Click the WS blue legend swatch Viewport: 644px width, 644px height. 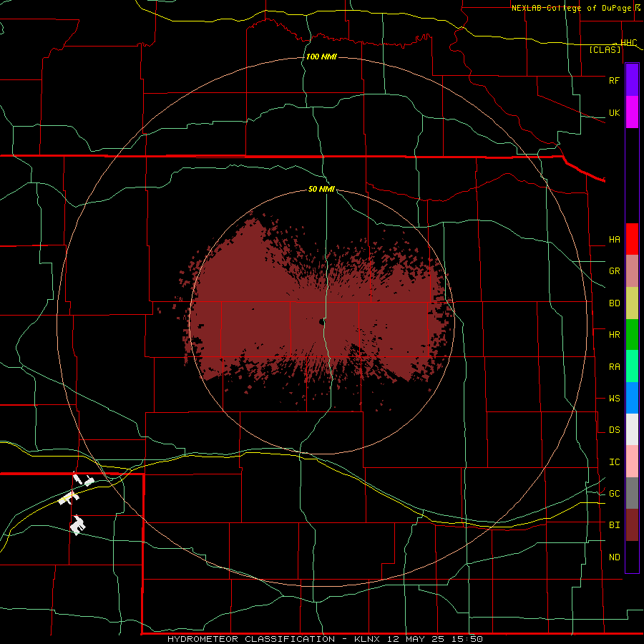(x=632, y=398)
